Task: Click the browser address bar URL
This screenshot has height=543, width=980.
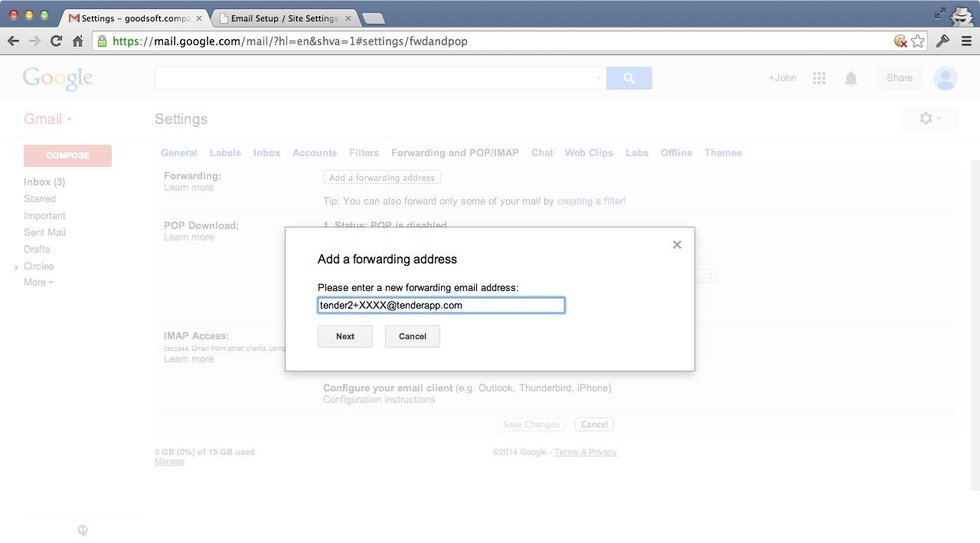Action: point(290,41)
